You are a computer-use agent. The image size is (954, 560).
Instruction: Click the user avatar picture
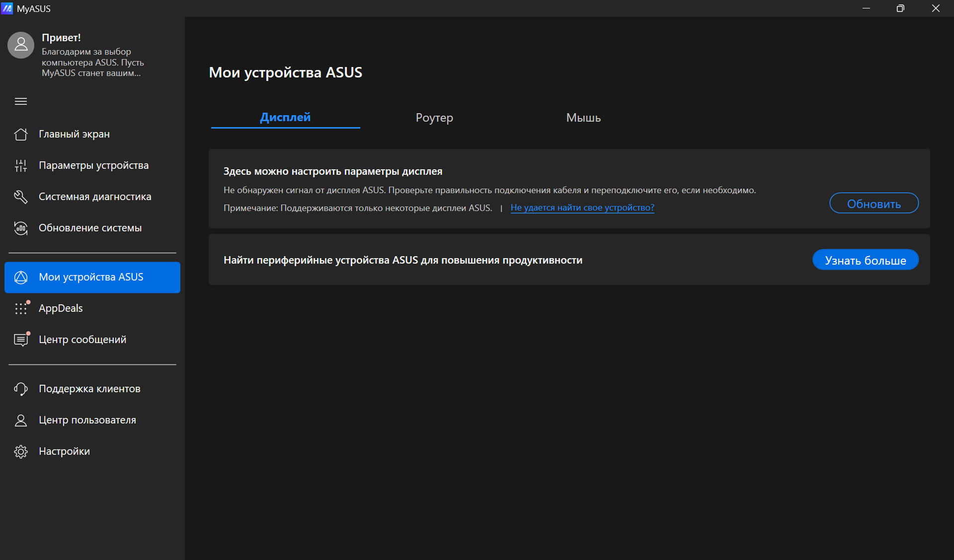[x=21, y=45]
